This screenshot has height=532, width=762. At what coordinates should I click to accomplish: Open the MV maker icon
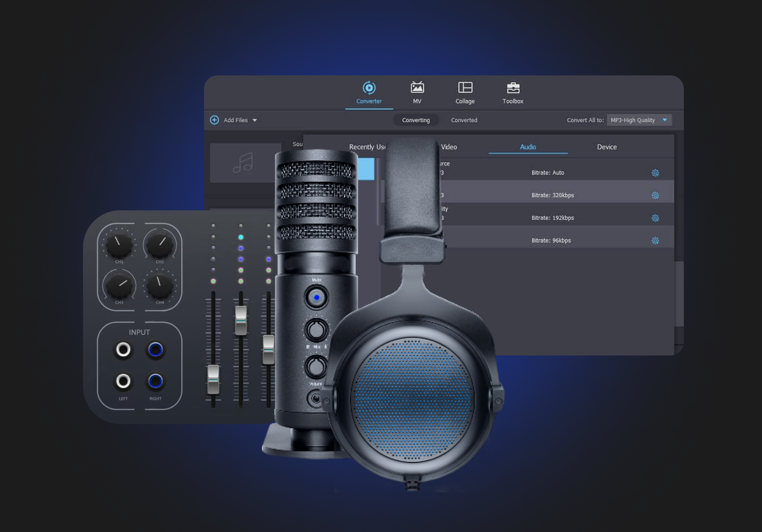(417, 88)
